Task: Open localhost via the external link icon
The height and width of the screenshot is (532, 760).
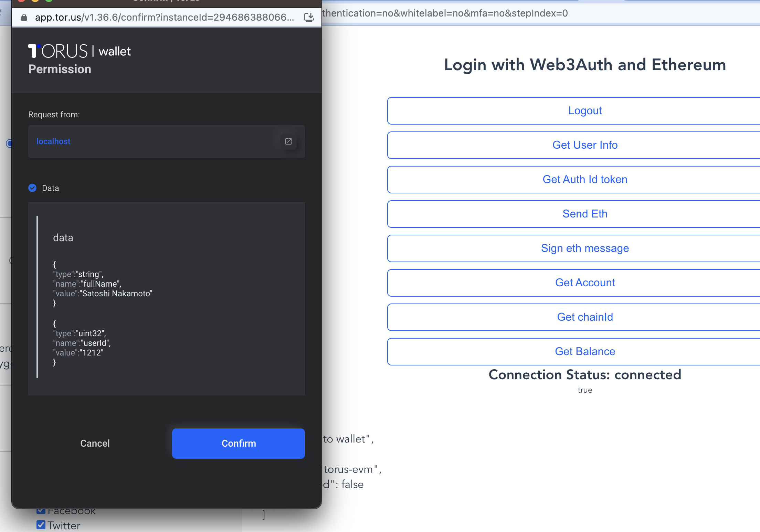Action: (288, 141)
